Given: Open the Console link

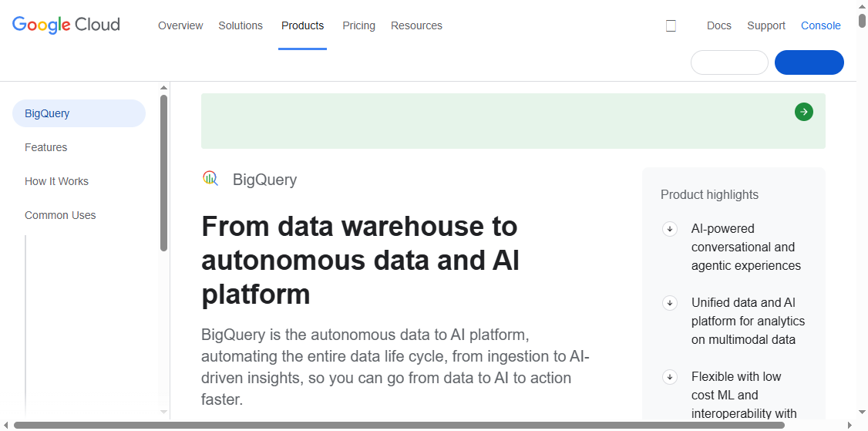Looking at the screenshot, I should 821,25.
